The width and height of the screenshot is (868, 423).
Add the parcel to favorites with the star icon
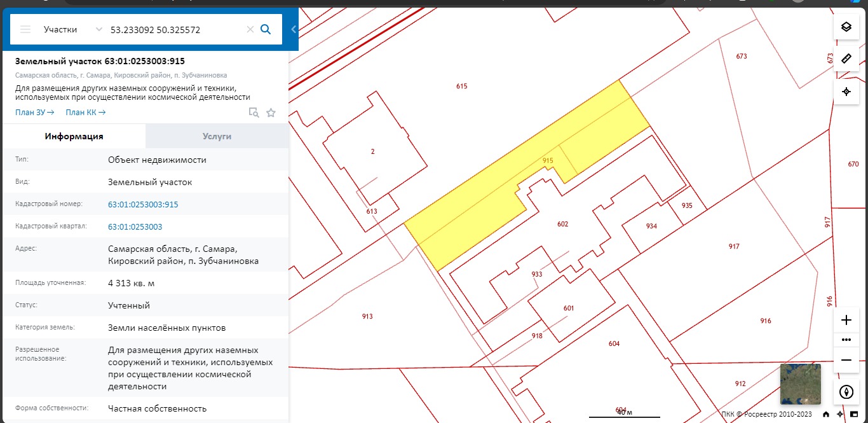(271, 113)
